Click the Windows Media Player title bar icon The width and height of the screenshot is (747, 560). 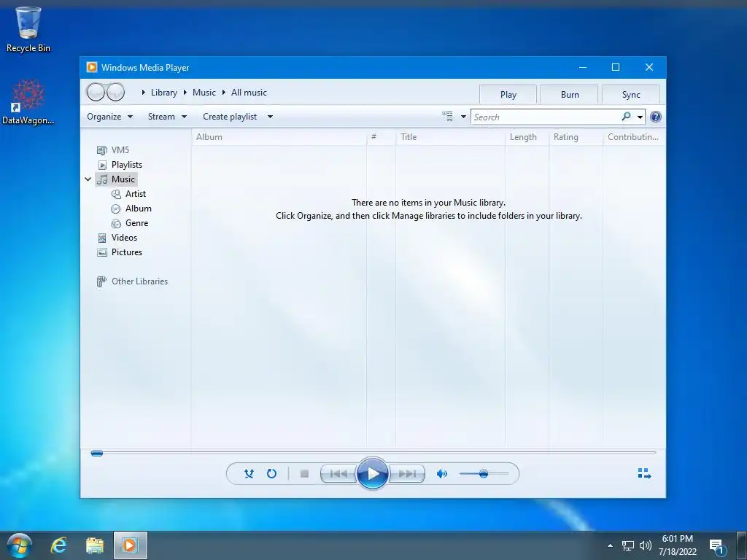coord(91,68)
